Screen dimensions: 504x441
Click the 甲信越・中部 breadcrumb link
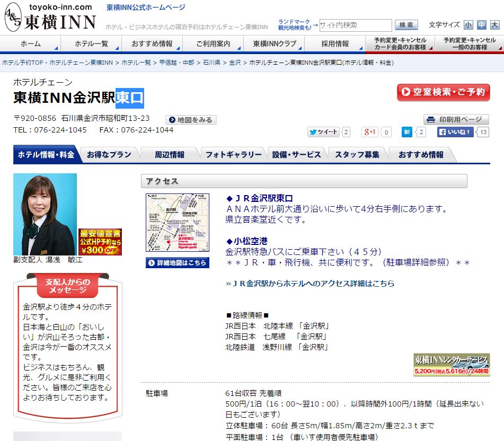pos(177,63)
